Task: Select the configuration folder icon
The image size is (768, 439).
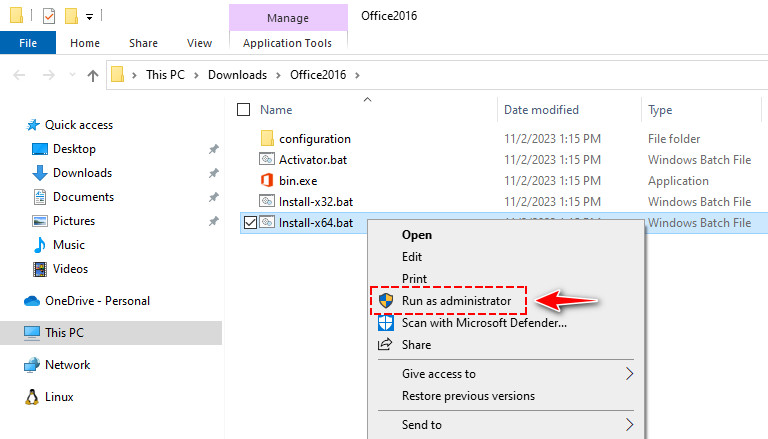Action: 267,138
